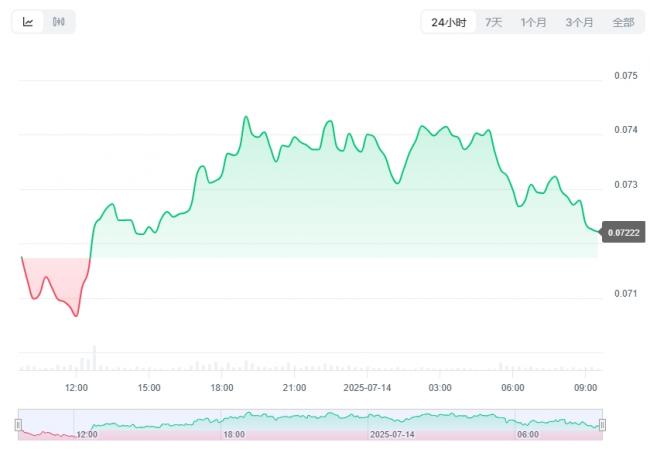Image resolution: width=650 pixels, height=449 pixels.
Task: Select the 全部 time range tab
Action: pyautogui.click(x=623, y=22)
